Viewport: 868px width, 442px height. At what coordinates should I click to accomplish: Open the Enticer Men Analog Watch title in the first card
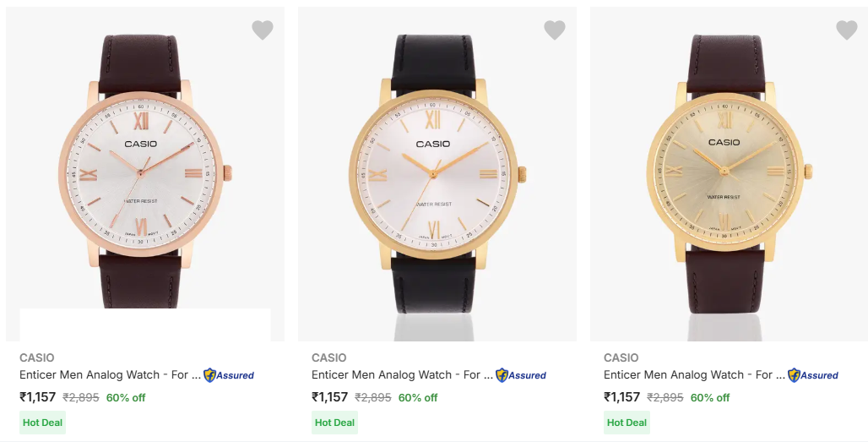tap(110, 375)
